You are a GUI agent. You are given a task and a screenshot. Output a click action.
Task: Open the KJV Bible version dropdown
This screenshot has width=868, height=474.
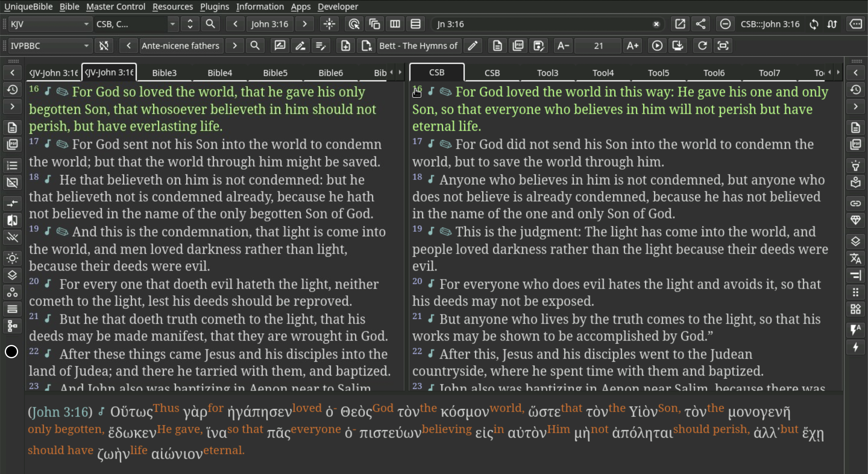(50, 24)
